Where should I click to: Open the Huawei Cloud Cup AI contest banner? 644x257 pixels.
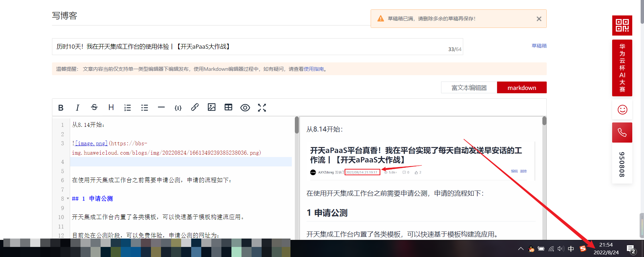point(622,68)
